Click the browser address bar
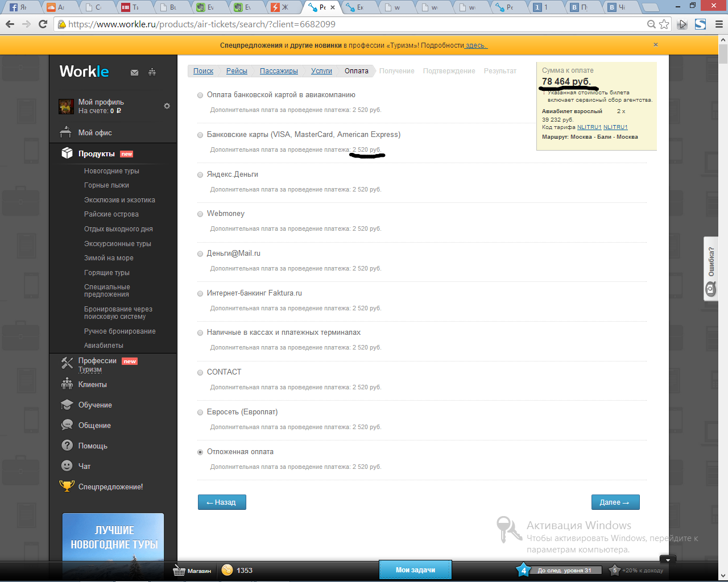 tap(353, 24)
